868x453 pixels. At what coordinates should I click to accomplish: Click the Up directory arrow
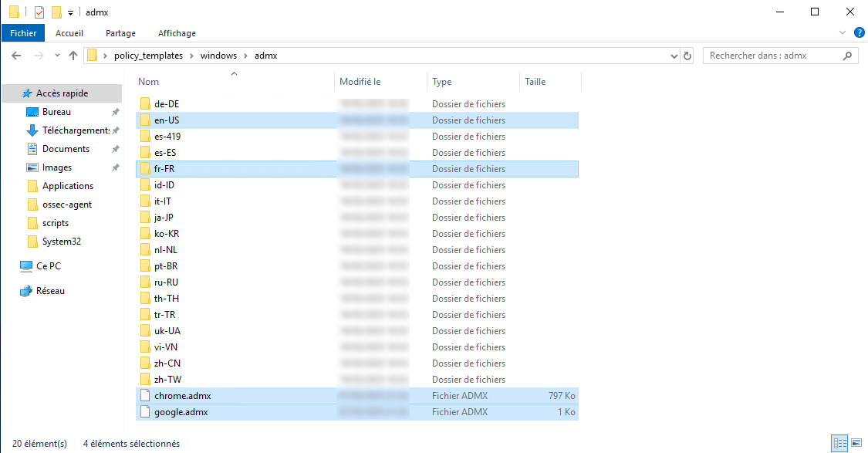tap(73, 56)
